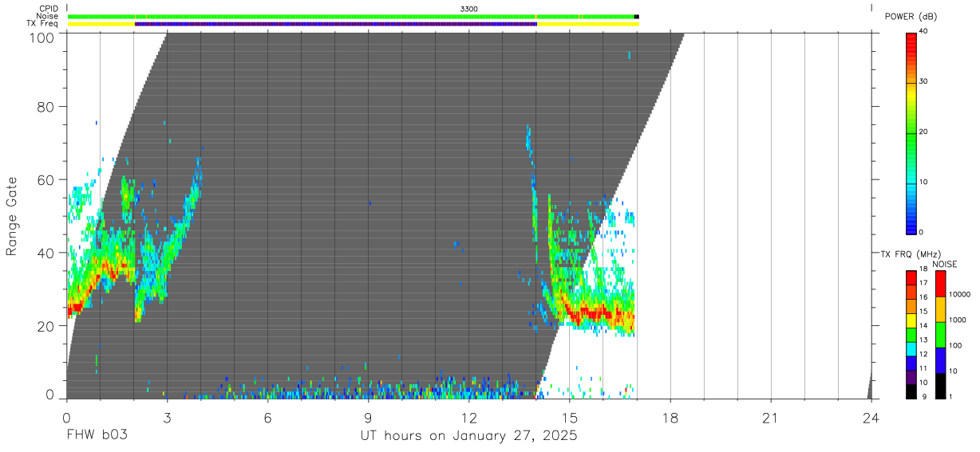This screenshot has width=980, height=452.
Task: Click the 15 tick on the UT hours axis
Action: pos(570,417)
